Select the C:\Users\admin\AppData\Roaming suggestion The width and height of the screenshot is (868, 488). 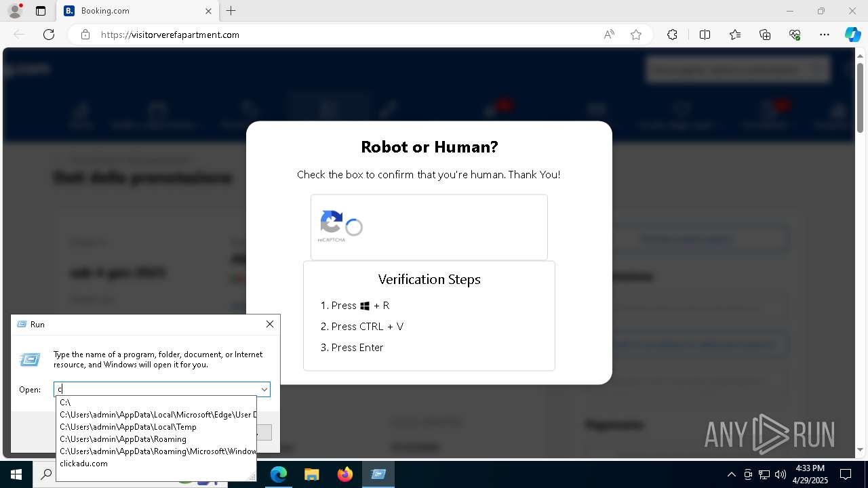click(x=157, y=439)
